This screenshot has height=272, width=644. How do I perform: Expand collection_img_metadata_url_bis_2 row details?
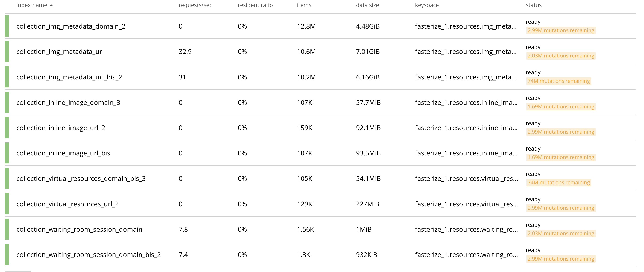point(321,77)
